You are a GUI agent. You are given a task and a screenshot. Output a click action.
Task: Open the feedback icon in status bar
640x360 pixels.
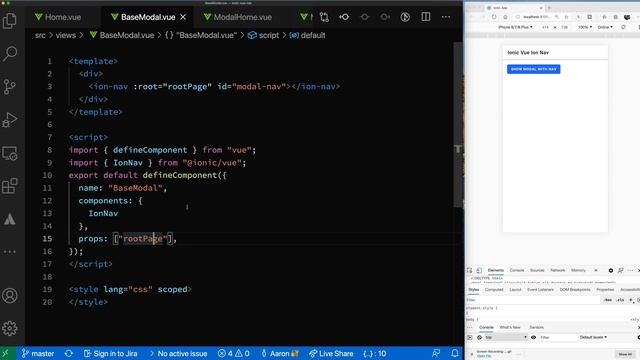[x=436, y=353]
